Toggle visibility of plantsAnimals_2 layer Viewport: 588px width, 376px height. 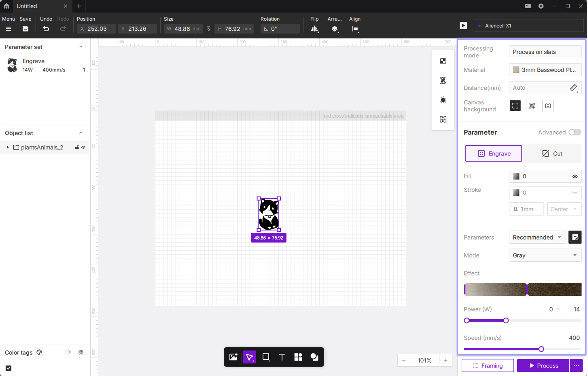pyautogui.click(x=83, y=147)
